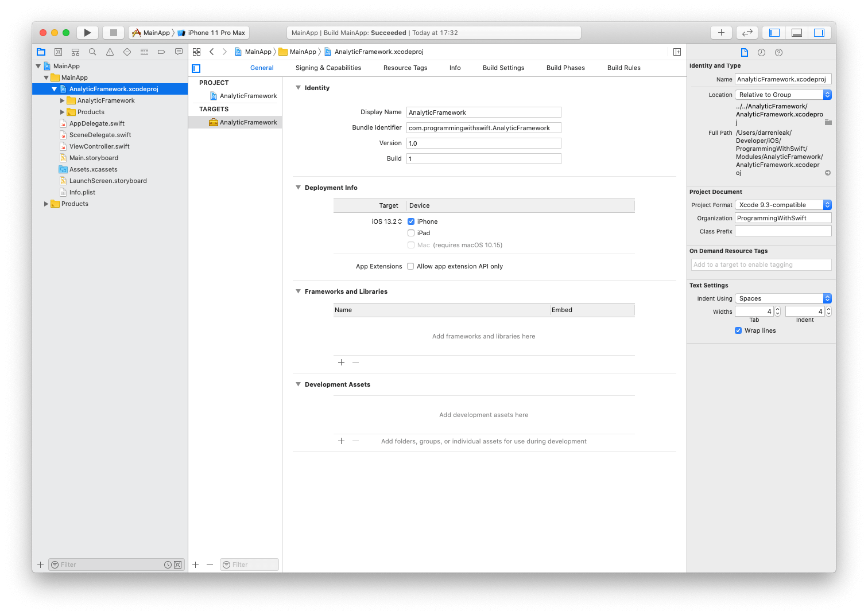Show the History inspector
Screen dimensions: 868x615
coord(761,52)
